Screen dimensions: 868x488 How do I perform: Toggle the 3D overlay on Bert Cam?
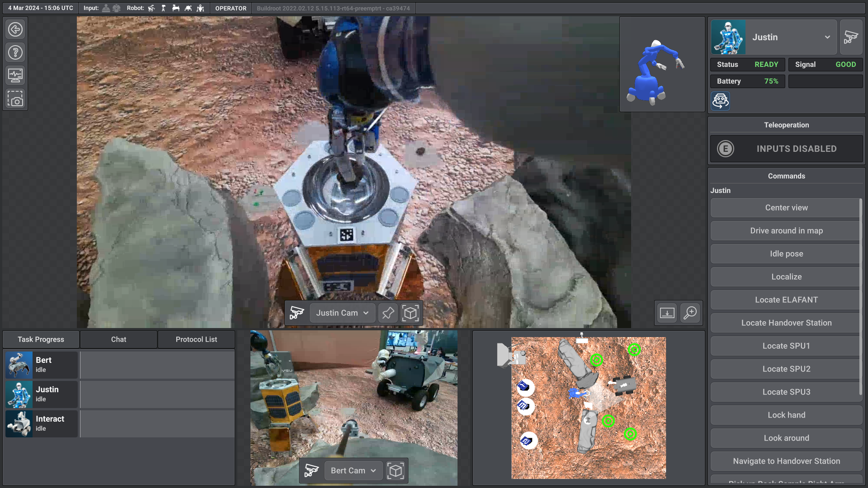tap(395, 470)
